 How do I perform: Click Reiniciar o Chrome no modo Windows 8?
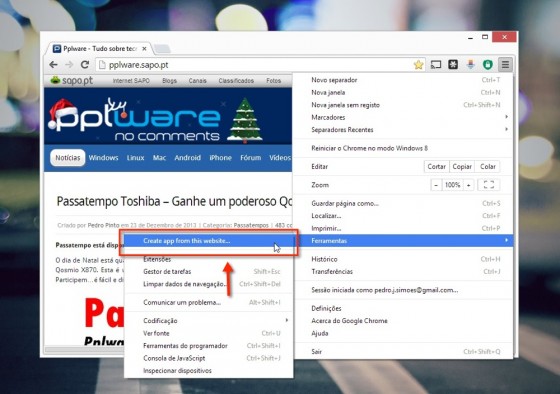(x=403, y=148)
